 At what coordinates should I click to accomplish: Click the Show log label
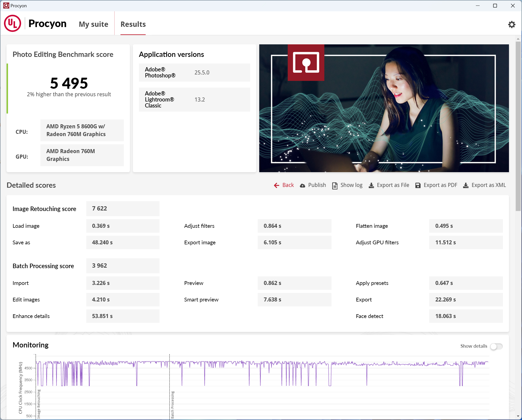351,185
